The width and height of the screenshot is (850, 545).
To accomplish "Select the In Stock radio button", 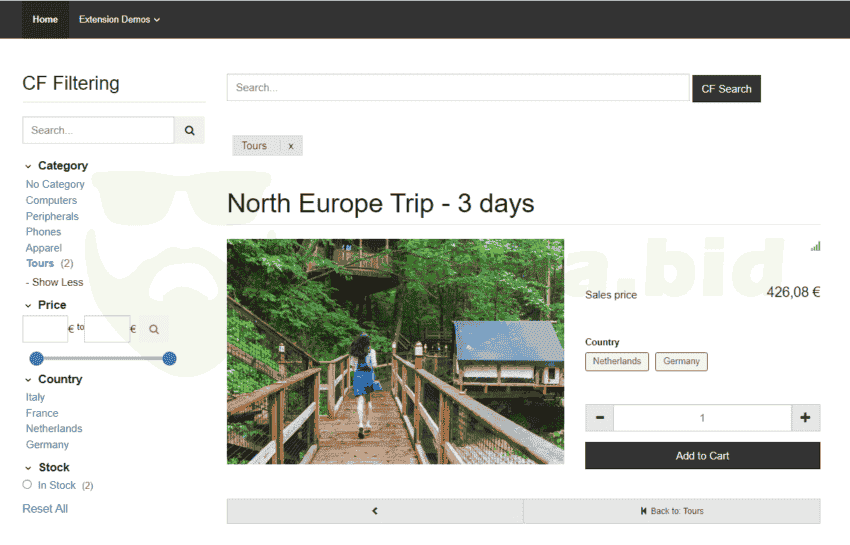I will 27,485.
